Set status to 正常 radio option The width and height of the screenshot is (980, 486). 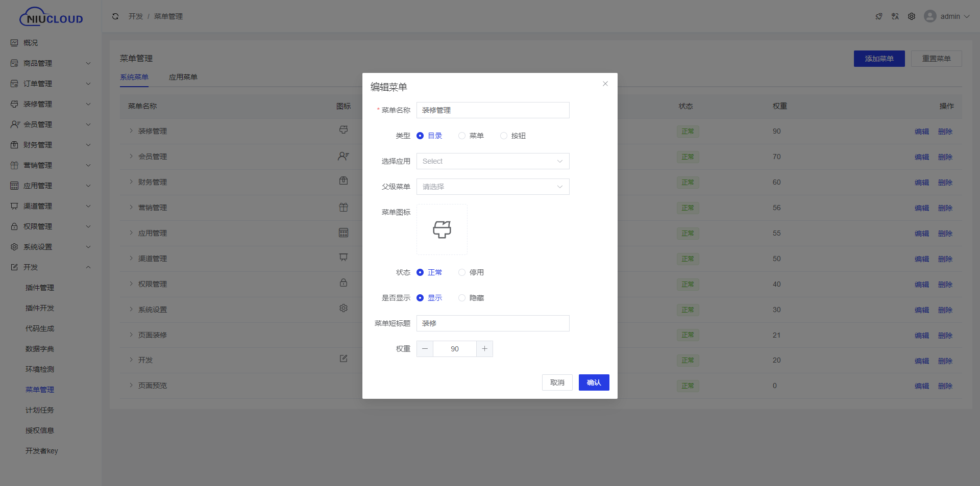[x=420, y=272]
